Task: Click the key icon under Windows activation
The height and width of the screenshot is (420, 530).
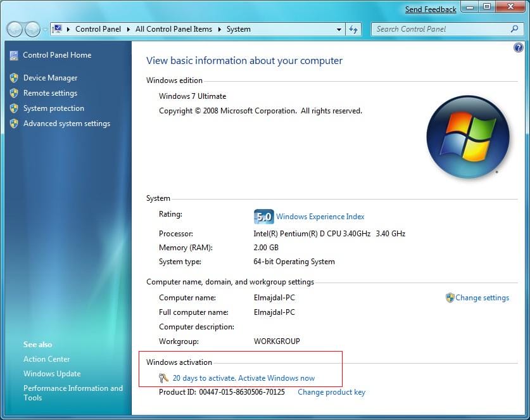Action: pos(163,378)
